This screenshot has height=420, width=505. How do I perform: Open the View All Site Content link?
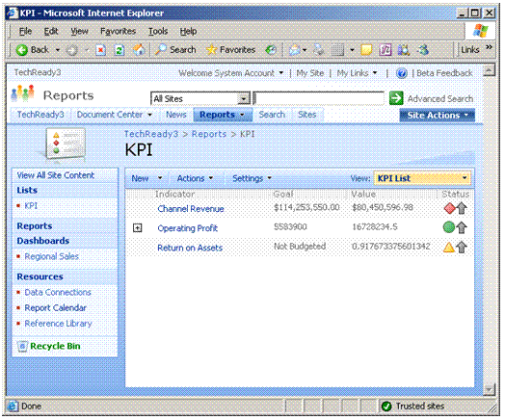(56, 175)
